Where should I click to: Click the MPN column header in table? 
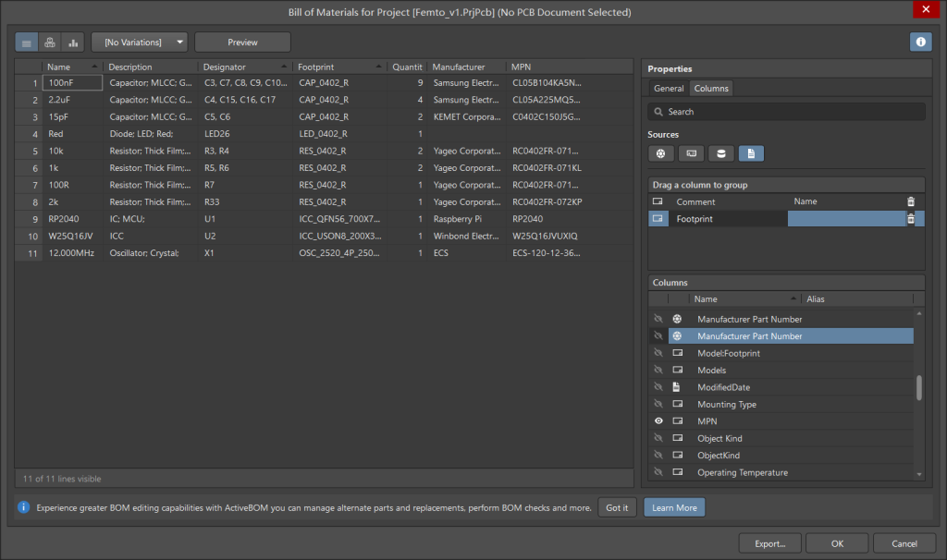tap(569, 67)
